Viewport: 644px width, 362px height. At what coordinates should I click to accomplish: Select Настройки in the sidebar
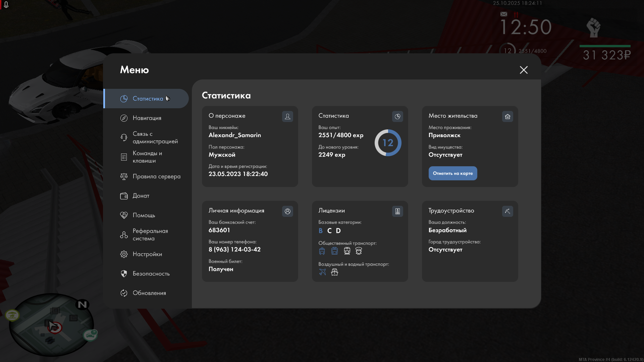[x=147, y=254]
